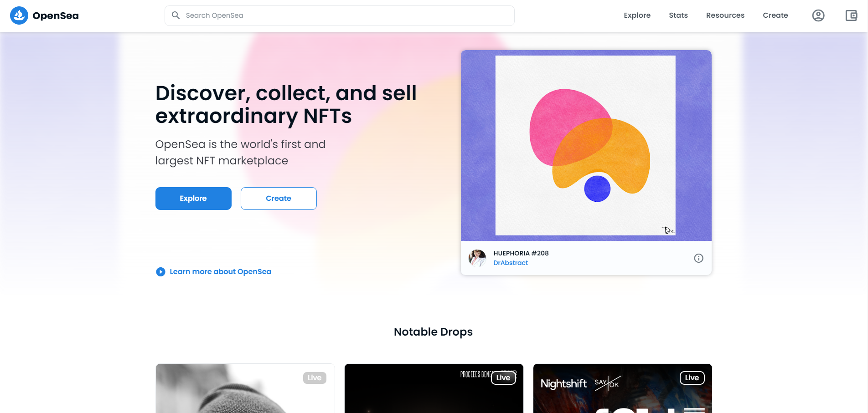The height and width of the screenshot is (413, 868).
Task: Open the HUEPHORIA #208 featured artwork
Action: coord(586,146)
